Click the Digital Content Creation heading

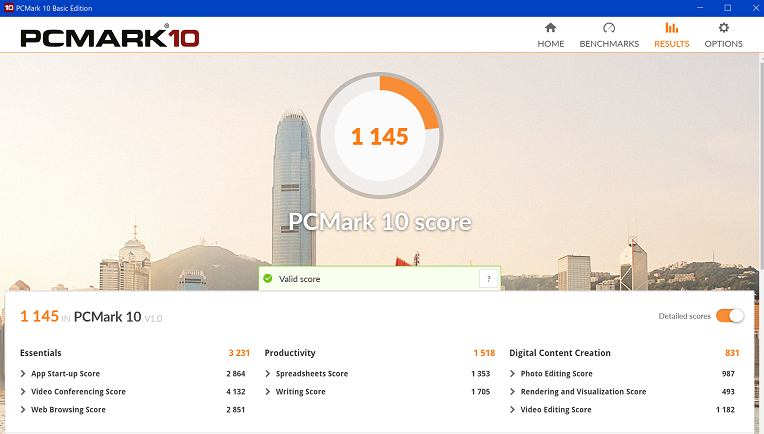[560, 353]
